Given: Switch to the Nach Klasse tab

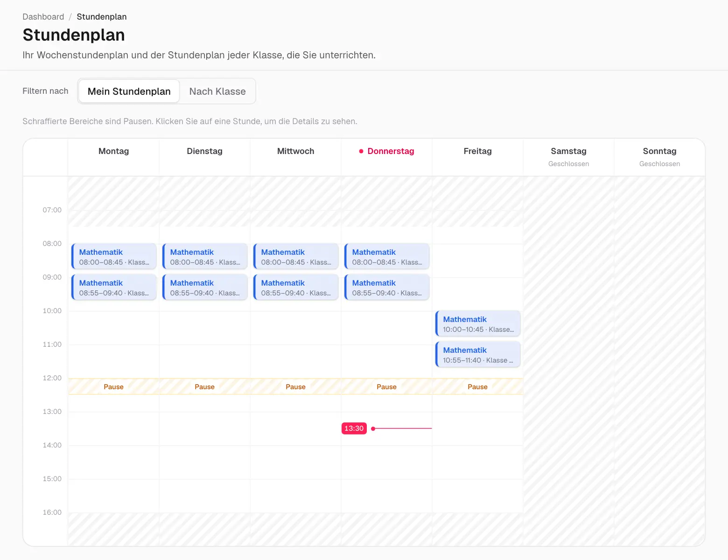Looking at the screenshot, I should click(x=217, y=91).
